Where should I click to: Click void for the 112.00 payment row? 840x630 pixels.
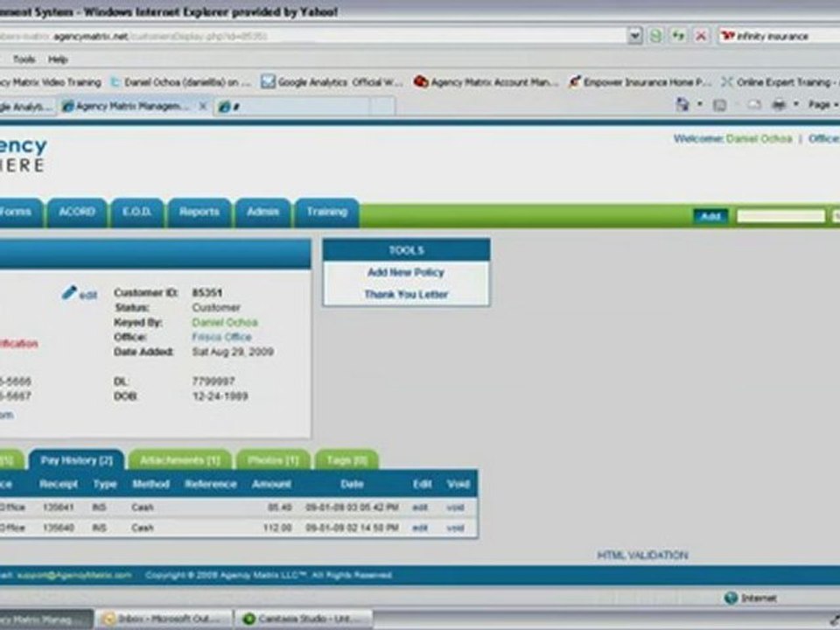pos(455,528)
